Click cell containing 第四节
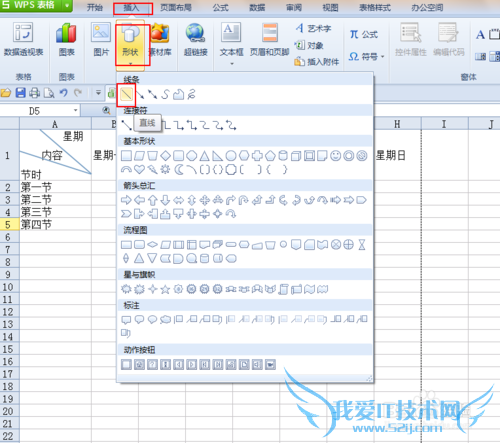500x443 pixels. (55, 225)
